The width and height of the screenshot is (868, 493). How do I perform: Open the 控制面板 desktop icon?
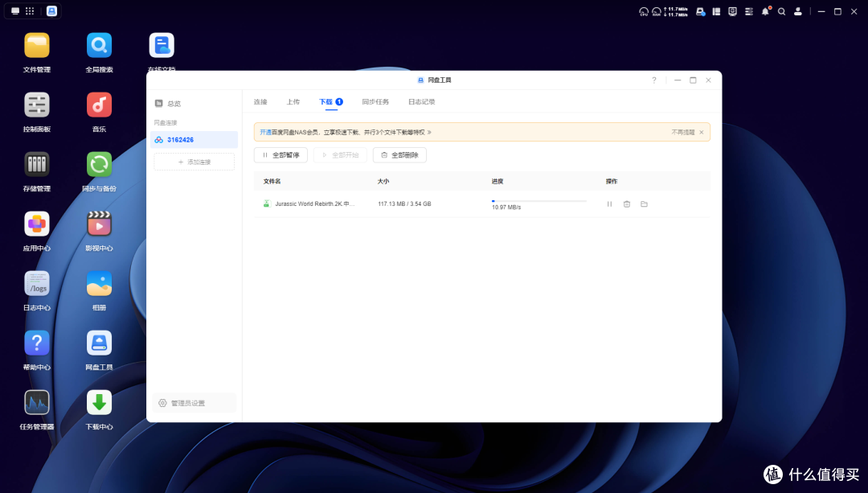36,105
